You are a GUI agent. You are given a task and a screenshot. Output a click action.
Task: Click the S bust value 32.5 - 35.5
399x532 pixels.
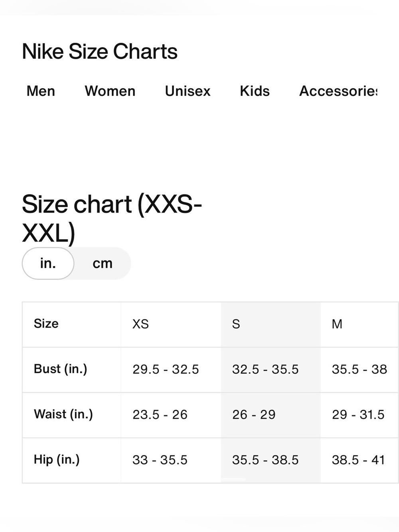coord(265,370)
